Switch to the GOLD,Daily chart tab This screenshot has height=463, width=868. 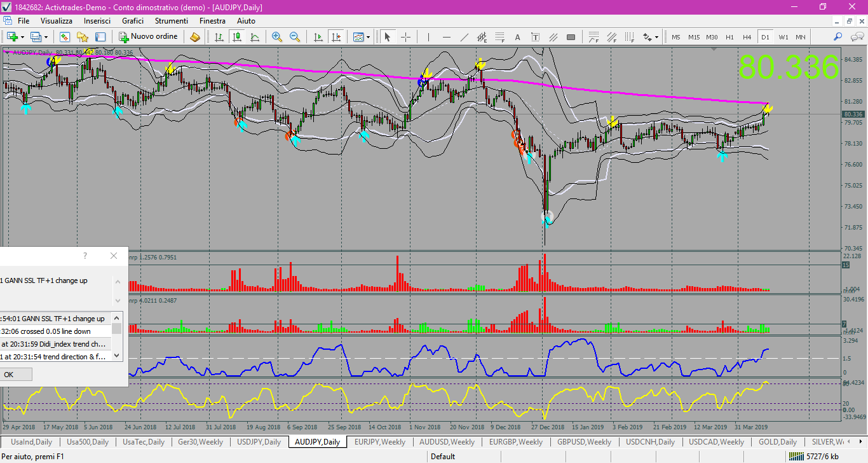pyautogui.click(x=778, y=442)
